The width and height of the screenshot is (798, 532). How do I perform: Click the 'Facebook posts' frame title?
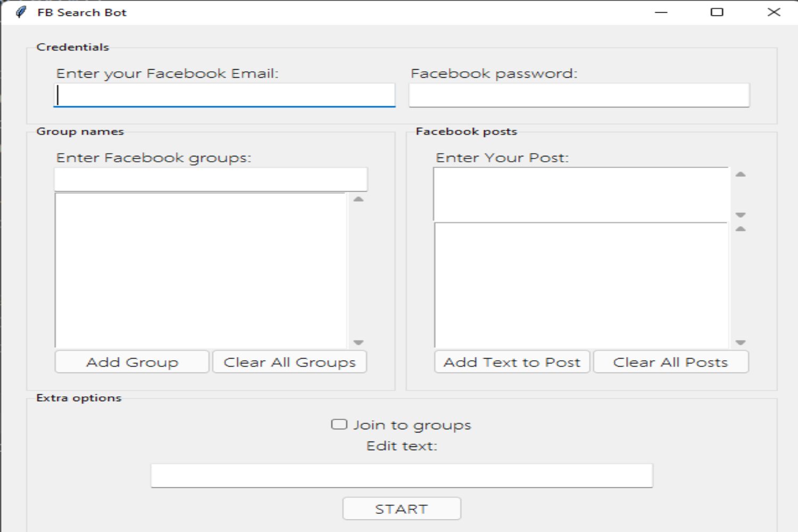click(467, 131)
